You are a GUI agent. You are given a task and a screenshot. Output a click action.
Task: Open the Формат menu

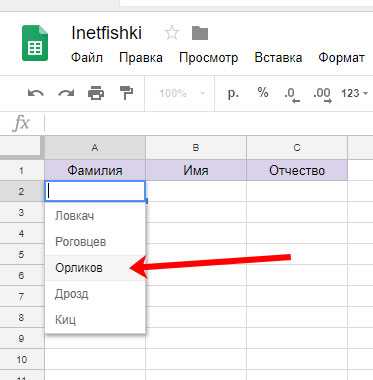tap(341, 58)
